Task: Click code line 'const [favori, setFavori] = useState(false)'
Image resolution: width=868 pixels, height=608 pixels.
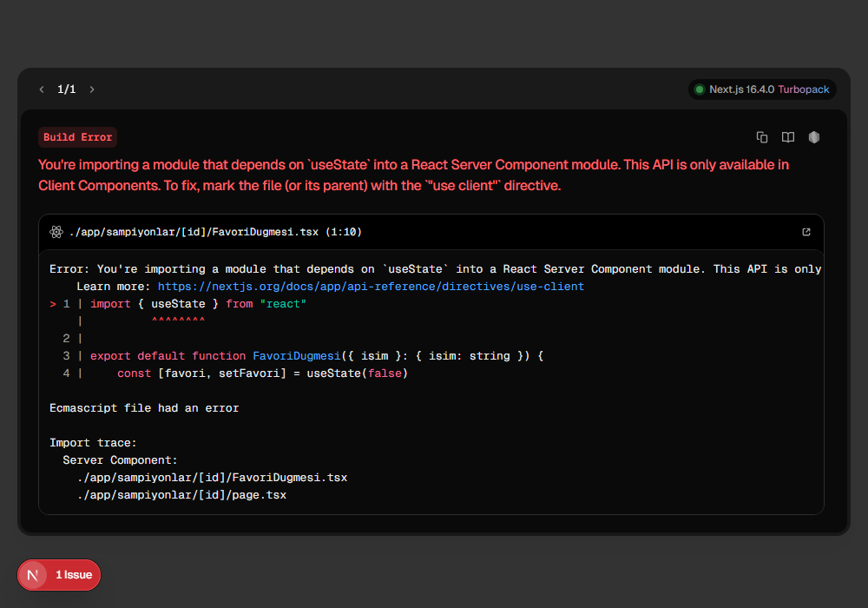Action: [262, 373]
